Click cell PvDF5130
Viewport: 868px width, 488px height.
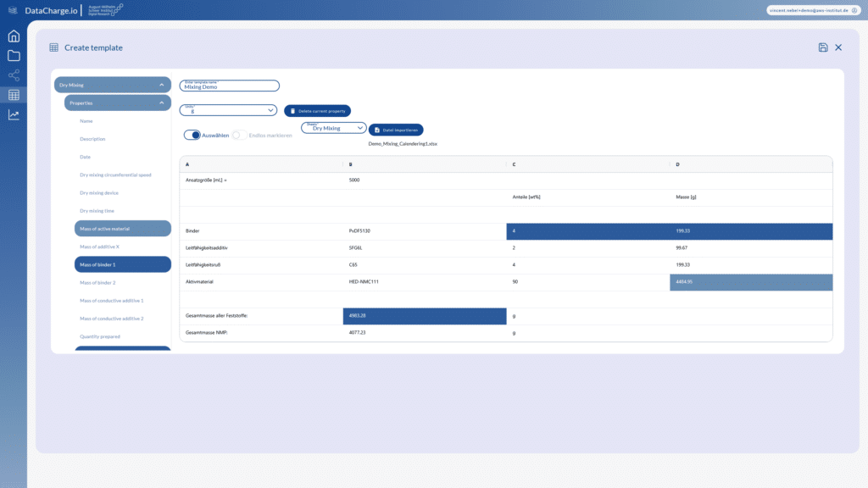click(425, 231)
